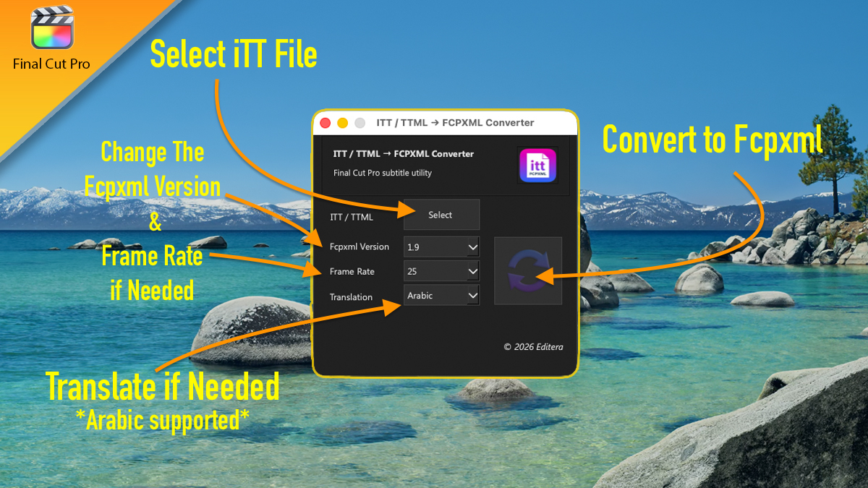Screen dimensions: 868x488
Task: Click the Frame Rate label text
Action: click(354, 271)
